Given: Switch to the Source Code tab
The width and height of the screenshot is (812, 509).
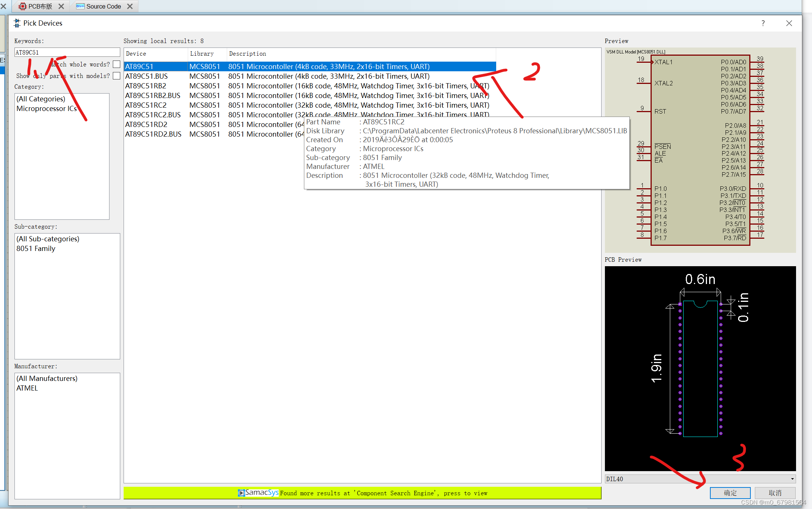Looking at the screenshot, I should coord(103,6).
